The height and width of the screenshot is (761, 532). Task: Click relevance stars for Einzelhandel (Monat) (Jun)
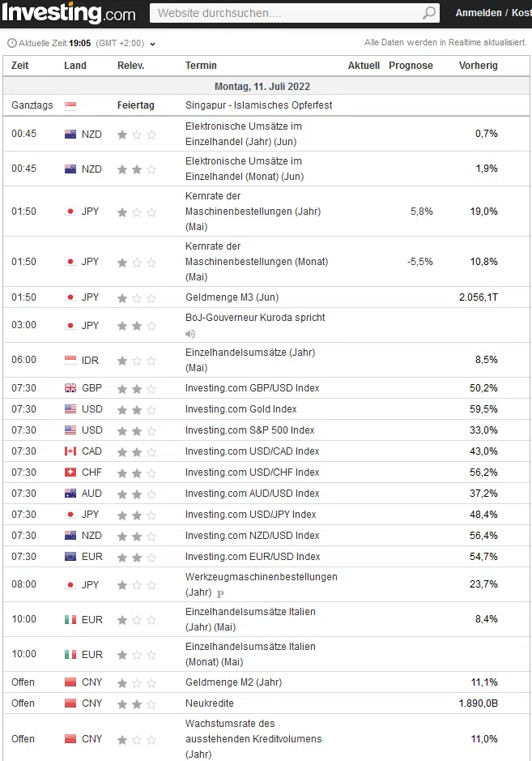click(x=137, y=169)
